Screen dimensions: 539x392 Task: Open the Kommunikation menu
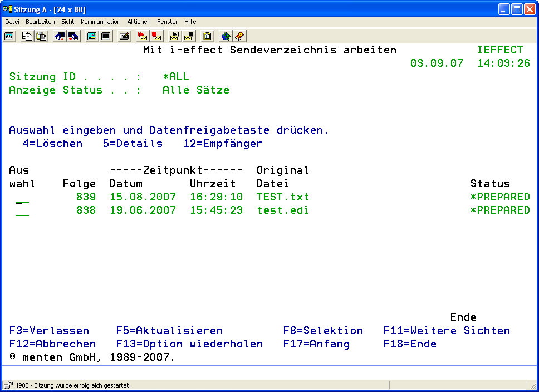(100, 22)
